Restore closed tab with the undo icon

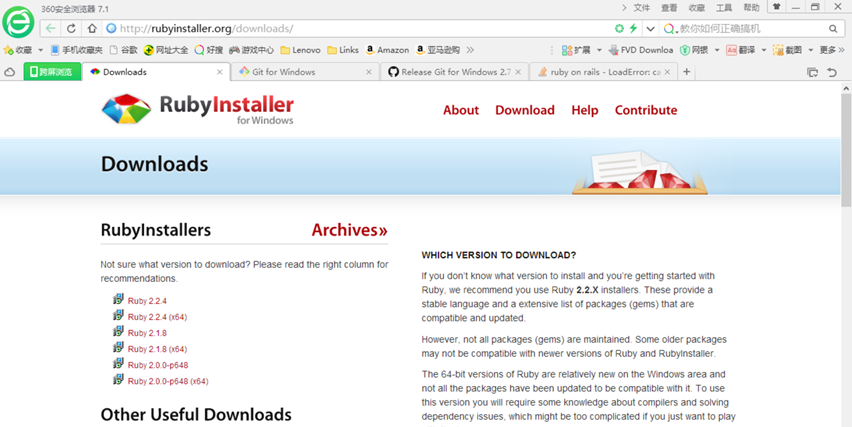click(832, 72)
